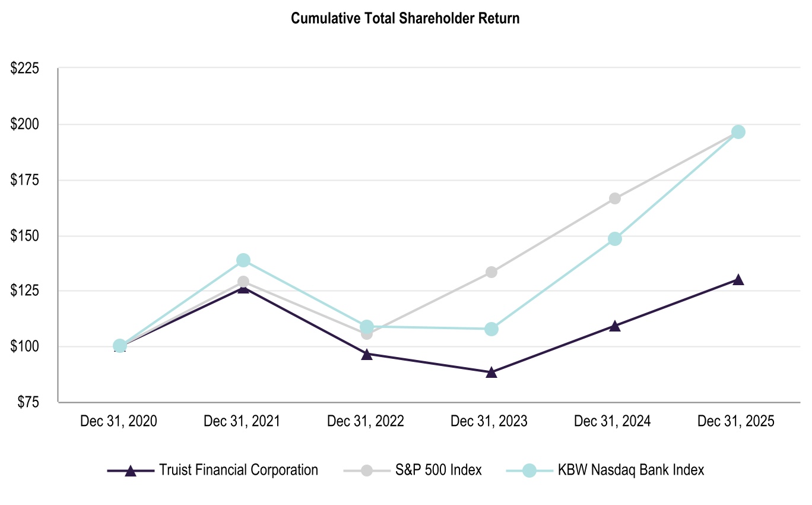Click the Truist Financial Corporation legend label
812x505 pixels.
(x=238, y=470)
